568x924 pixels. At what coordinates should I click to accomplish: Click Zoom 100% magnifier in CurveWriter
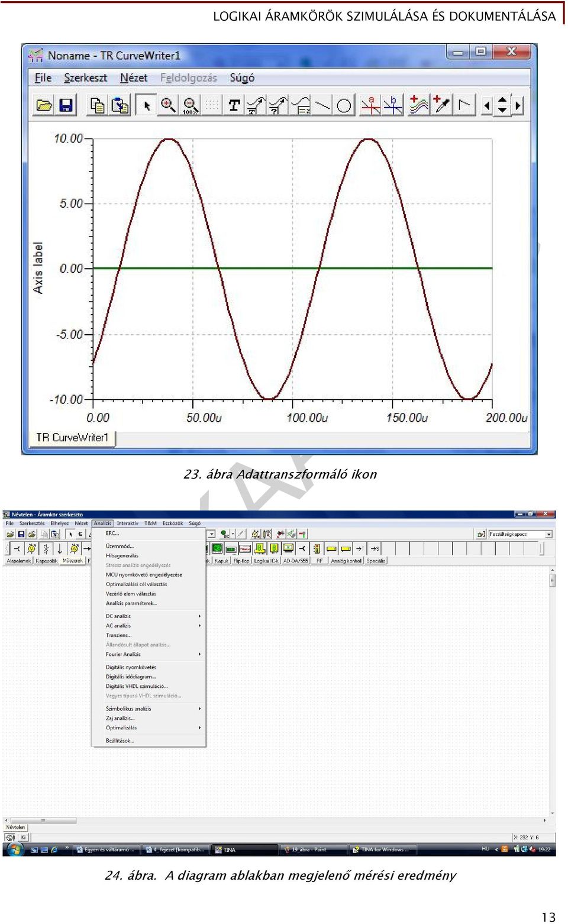click(190, 105)
